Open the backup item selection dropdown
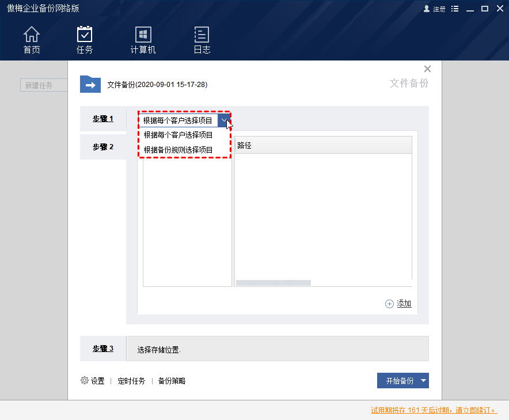The width and height of the screenshot is (509, 420). pos(224,120)
